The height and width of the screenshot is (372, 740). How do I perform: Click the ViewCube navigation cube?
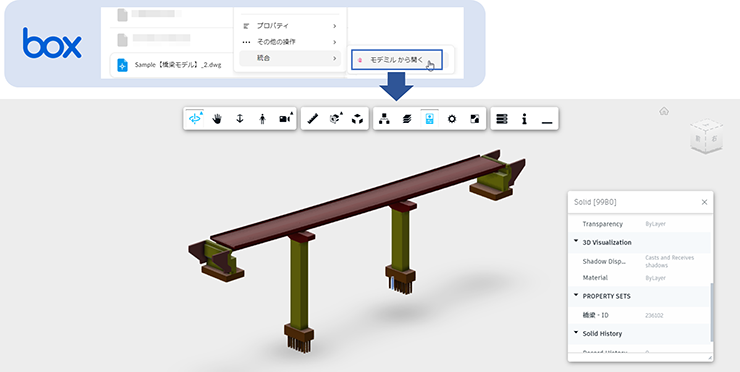coord(706,135)
